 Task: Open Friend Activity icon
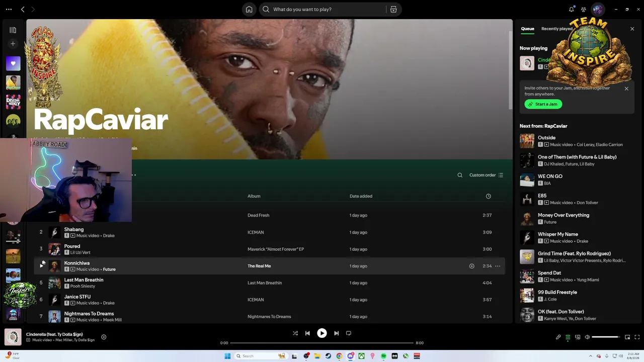[584, 9]
